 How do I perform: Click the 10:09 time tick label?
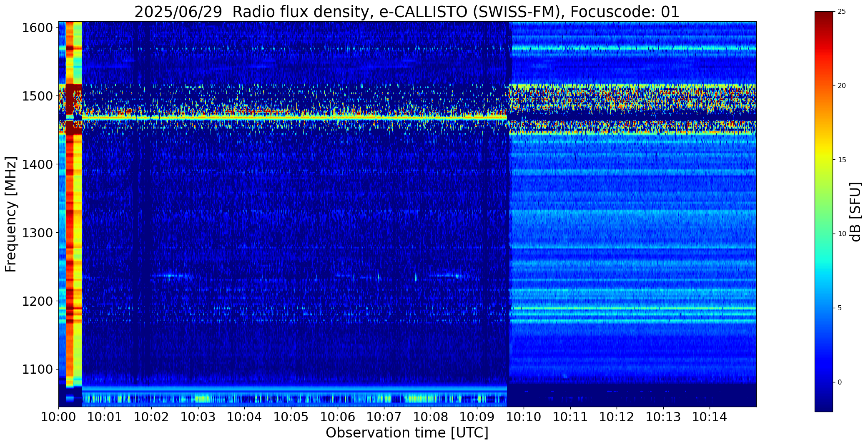(x=477, y=417)
